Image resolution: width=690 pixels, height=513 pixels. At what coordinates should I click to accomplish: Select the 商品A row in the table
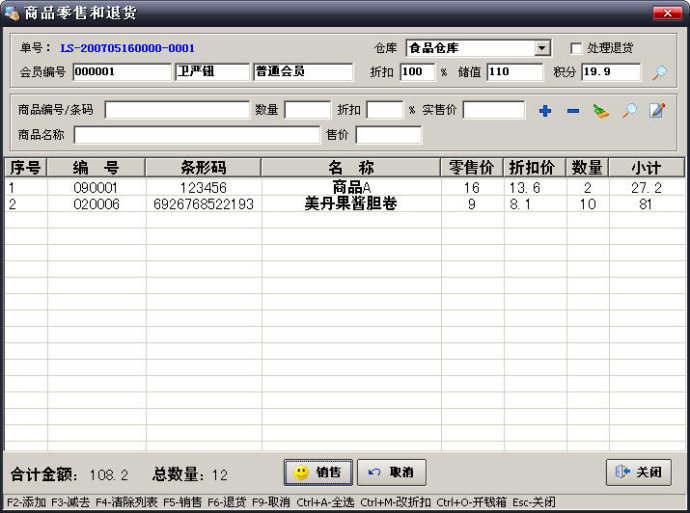tap(351, 188)
